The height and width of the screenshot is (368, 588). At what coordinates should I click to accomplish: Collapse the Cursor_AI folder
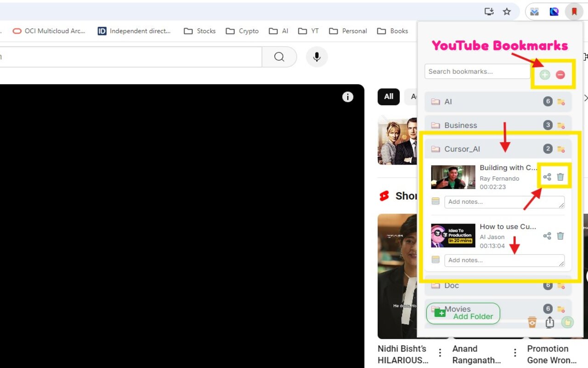click(498, 149)
